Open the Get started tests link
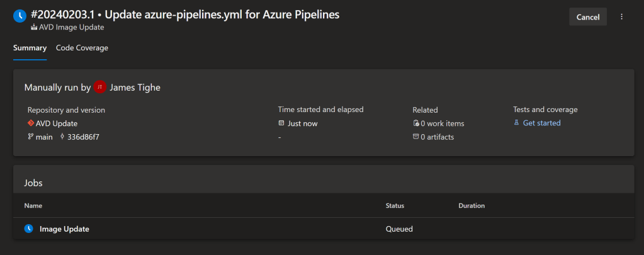This screenshot has width=644, height=255. (x=541, y=123)
